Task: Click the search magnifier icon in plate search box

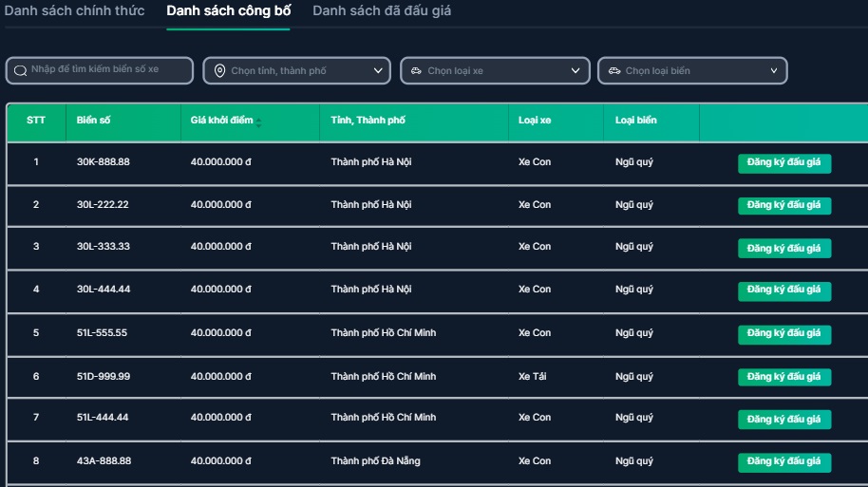Action: click(21, 71)
